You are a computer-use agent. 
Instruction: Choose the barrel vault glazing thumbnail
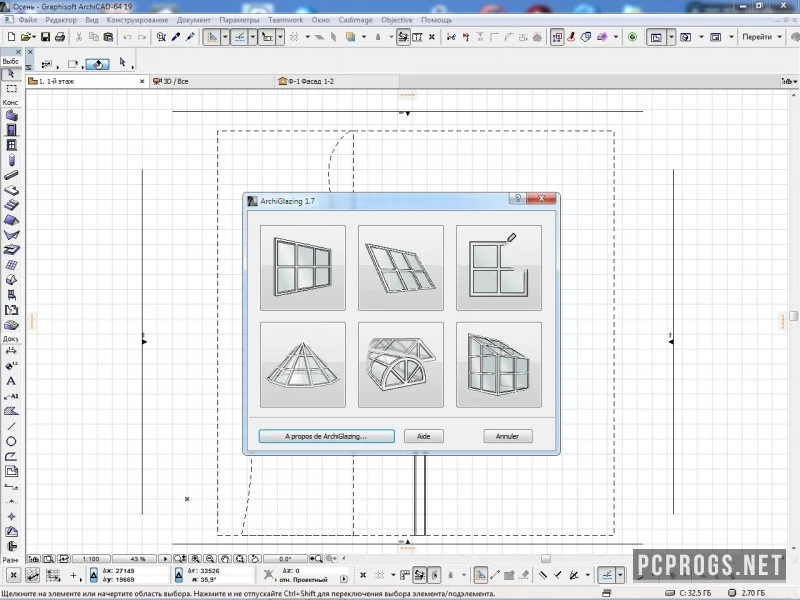[401, 365]
